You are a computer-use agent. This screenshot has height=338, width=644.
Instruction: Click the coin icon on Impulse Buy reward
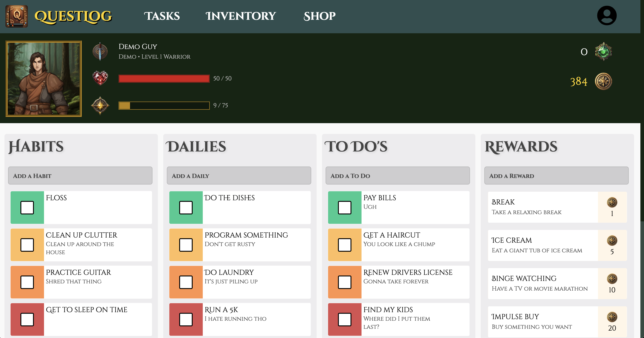[612, 317]
